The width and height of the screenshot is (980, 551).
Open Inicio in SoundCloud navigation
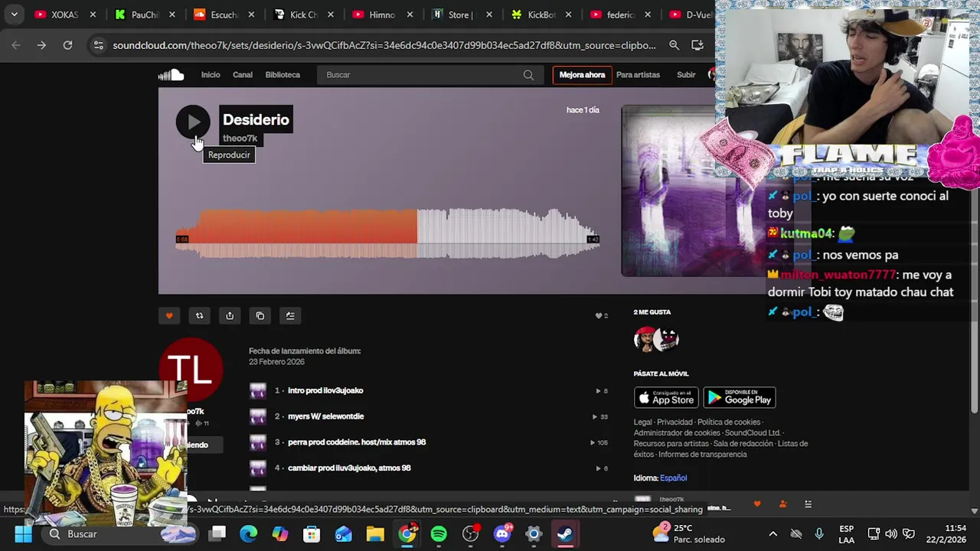pos(211,75)
